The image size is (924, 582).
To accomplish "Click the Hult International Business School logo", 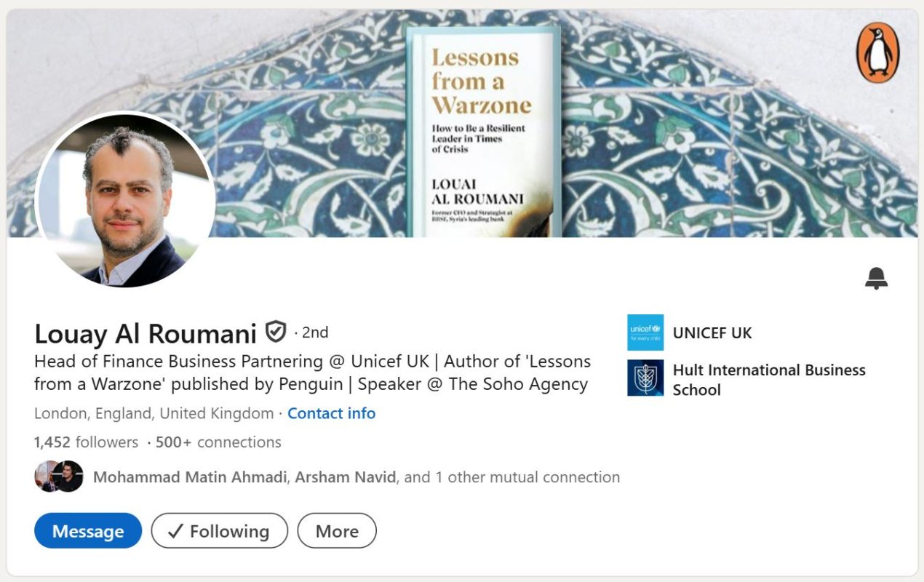I will pyautogui.click(x=645, y=378).
